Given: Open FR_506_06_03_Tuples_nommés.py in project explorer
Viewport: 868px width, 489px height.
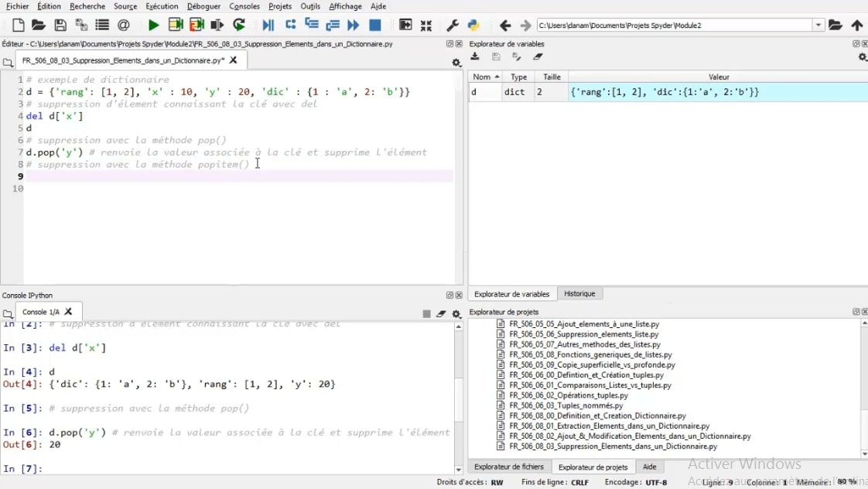Looking at the screenshot, I should (x=566, y=405).
